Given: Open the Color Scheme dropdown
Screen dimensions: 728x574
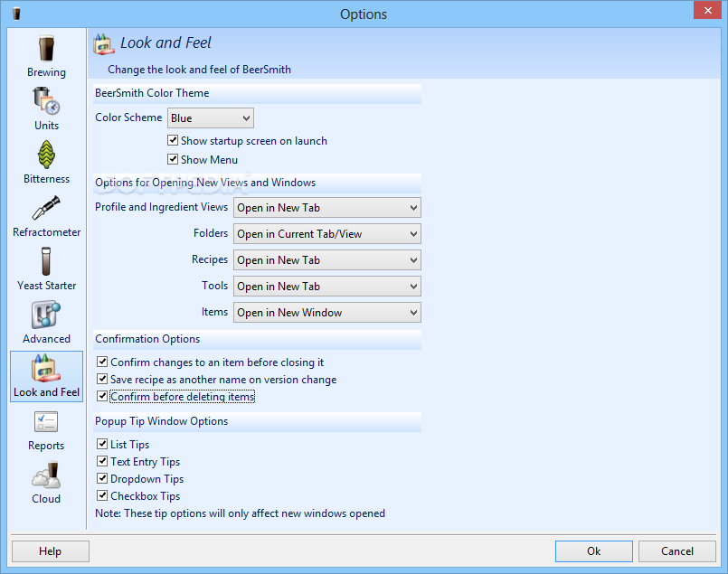Looking at the screenshot, I should point(211,118).
